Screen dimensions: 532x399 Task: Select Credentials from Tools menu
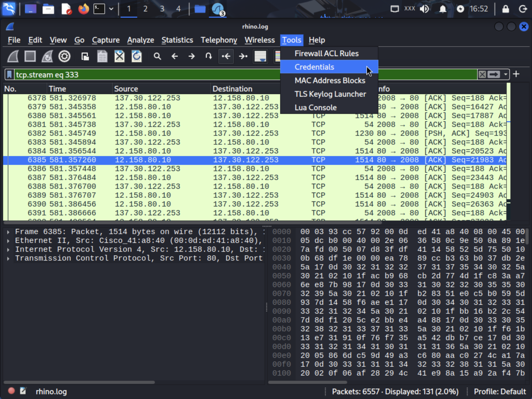(314, 67)
